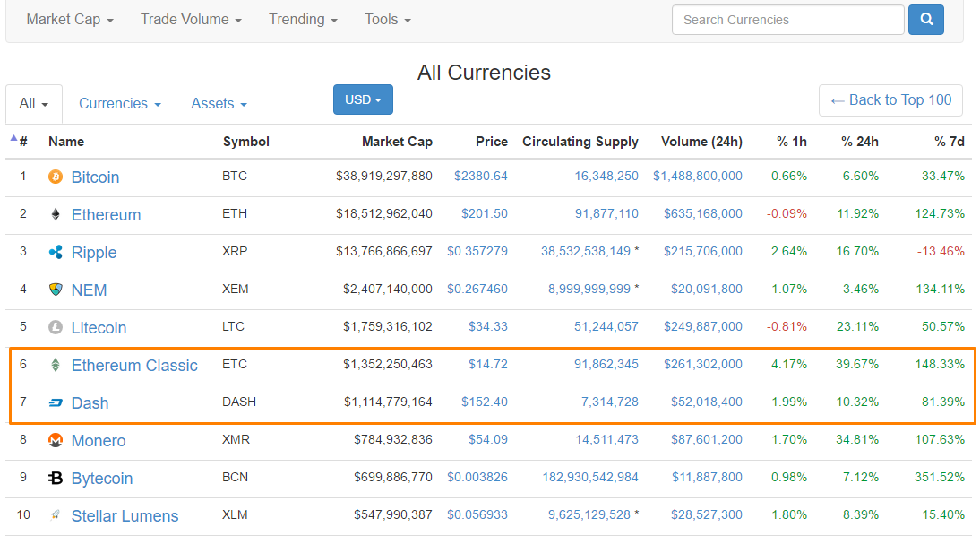Image resolution: width=980 pixels, height=536 pixels.
Task: Sort by % 24h column header
Action: [860, 142]
